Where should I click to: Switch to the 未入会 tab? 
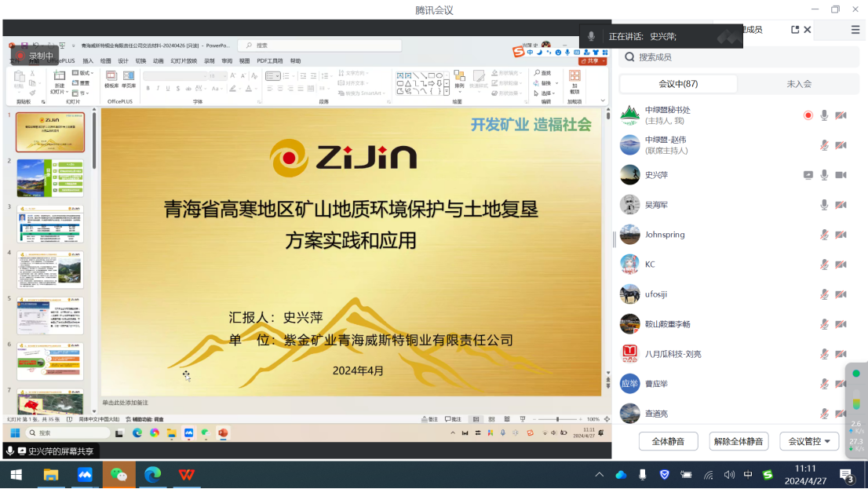(x=800, y=84)
